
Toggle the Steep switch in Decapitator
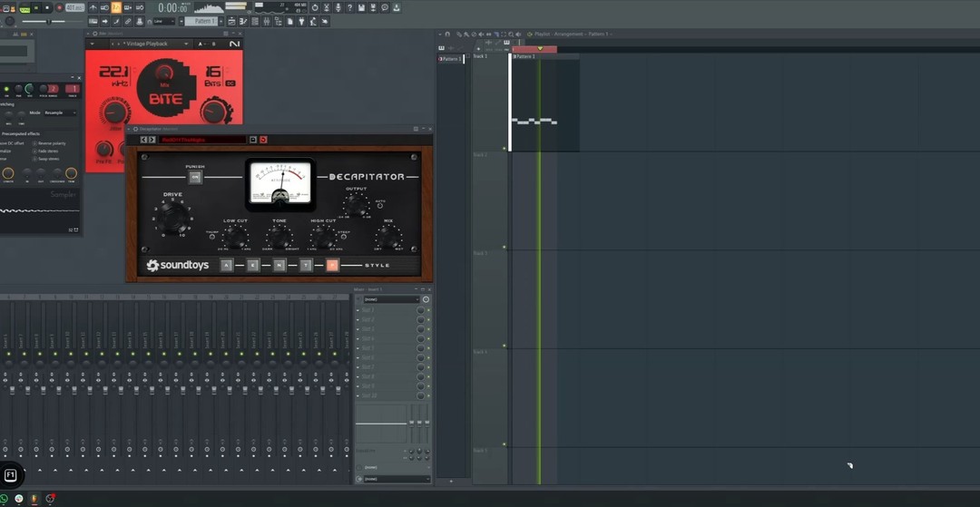click(344, 238)
